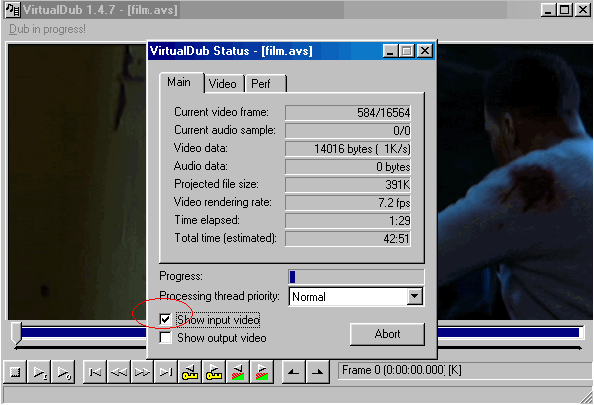Step backward with the rewind icon

119,372
